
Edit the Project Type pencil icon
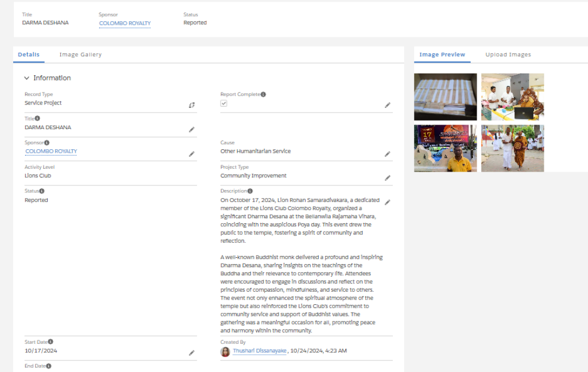388,178
